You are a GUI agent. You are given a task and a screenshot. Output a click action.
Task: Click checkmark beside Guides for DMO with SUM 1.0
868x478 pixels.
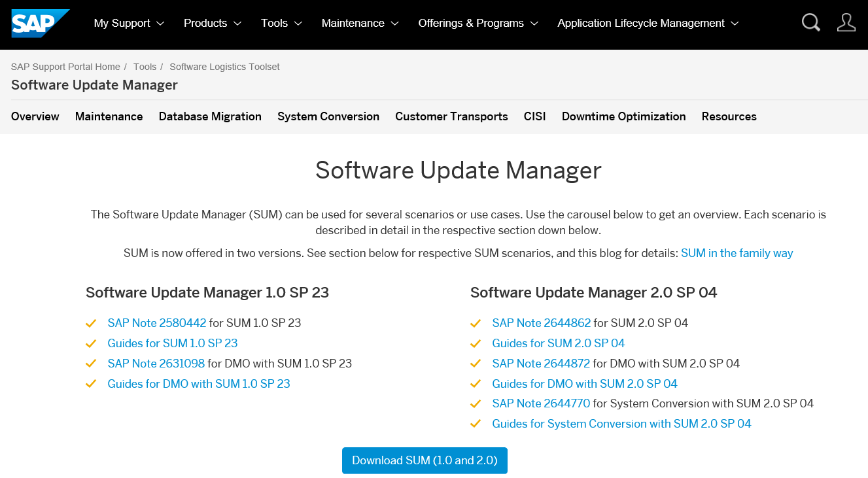pyautogui.click(x=91, y=384)
